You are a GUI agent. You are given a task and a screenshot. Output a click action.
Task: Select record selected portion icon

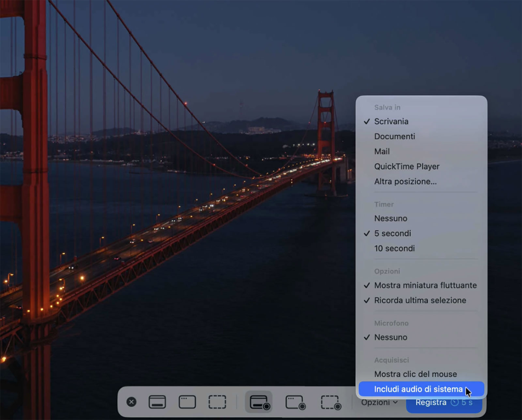331,402
